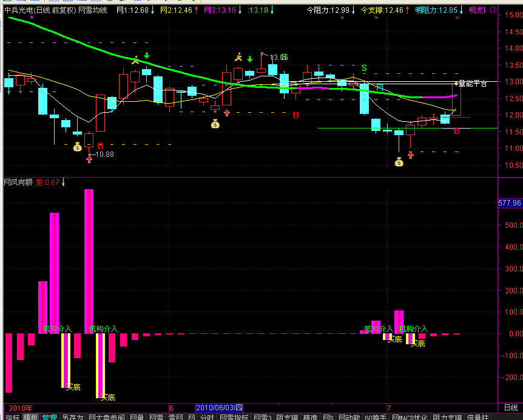Click the 网2:12.46 indicator value
Image resolution: width=523 pixels, height=420 pixels.
tap(176, 10)
